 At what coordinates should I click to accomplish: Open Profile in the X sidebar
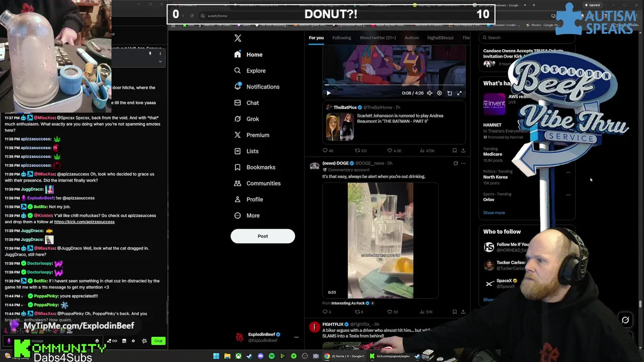(x=249, y=199)
